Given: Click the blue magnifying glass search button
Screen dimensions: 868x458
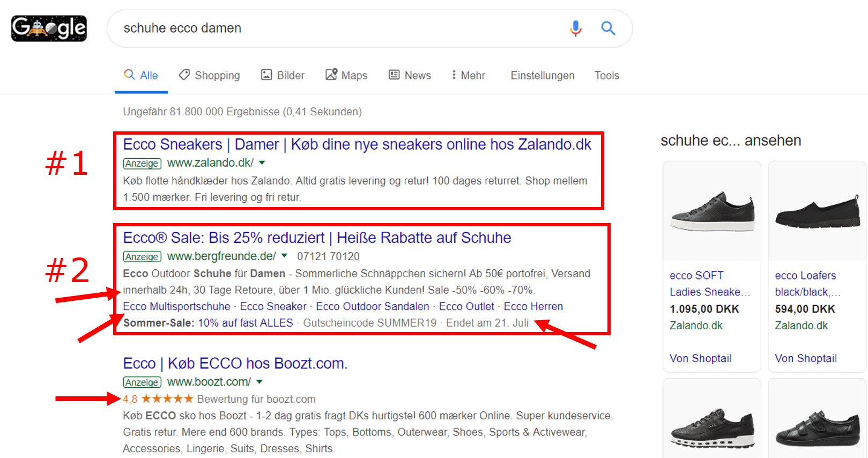Looking at the screenshot, I should click(608, 28).
